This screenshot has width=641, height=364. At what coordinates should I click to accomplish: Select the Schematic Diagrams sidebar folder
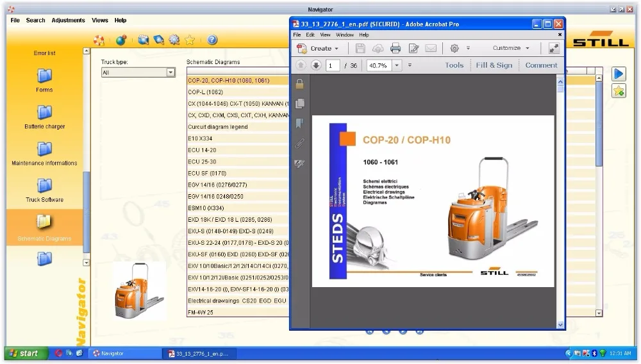pos(45,227)
